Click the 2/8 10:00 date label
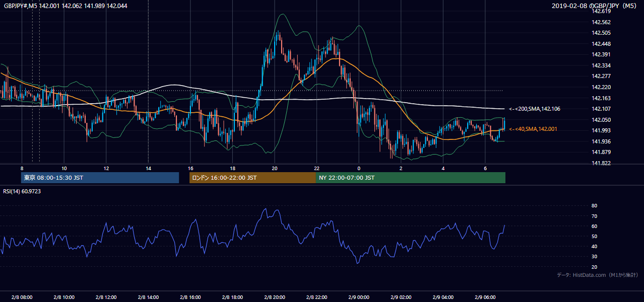Image resolution: width=644 pixels, height=302 pixels. (x=64, y=297)
